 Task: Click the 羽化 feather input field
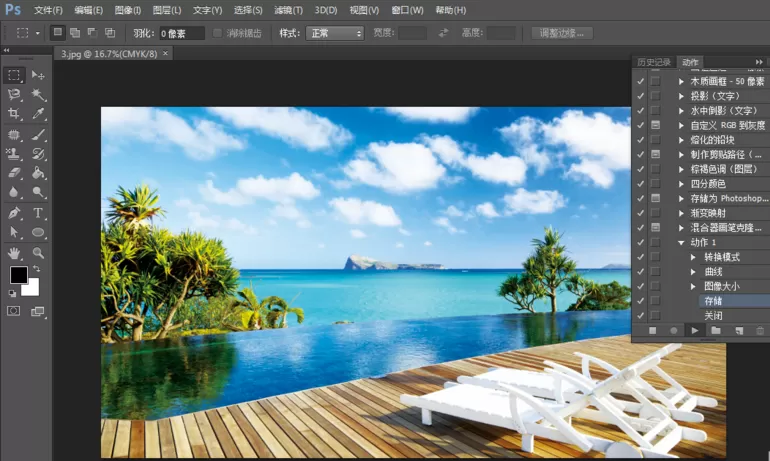coord(182,33)
